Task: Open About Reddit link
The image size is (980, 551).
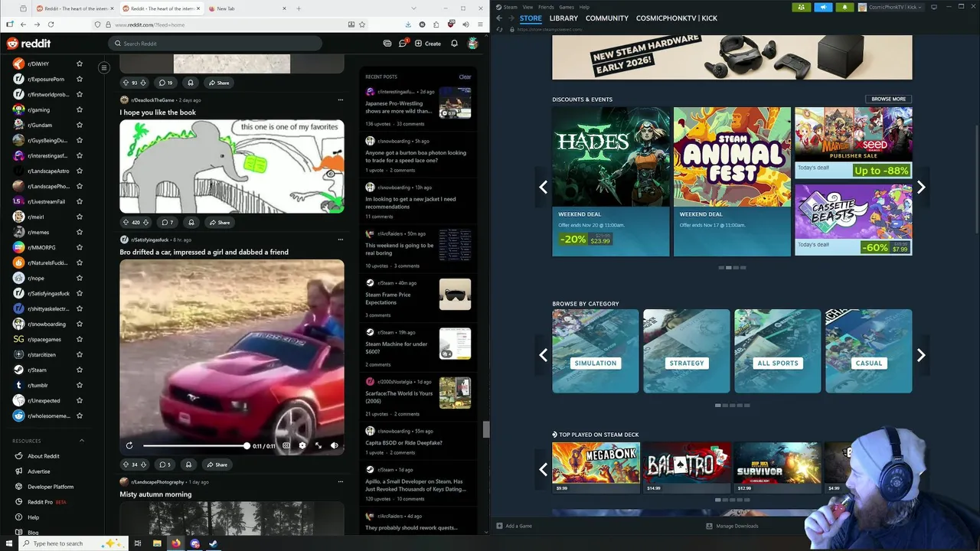Action: click(44, 456)
